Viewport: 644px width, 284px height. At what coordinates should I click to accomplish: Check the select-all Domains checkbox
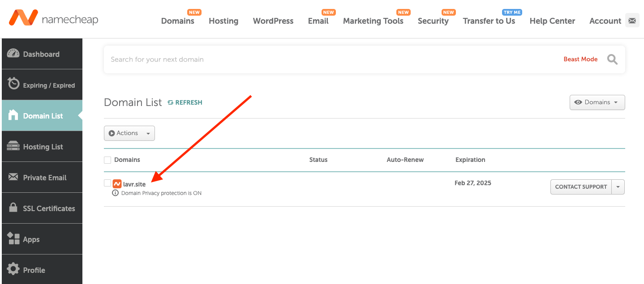[x=107, y=160]
